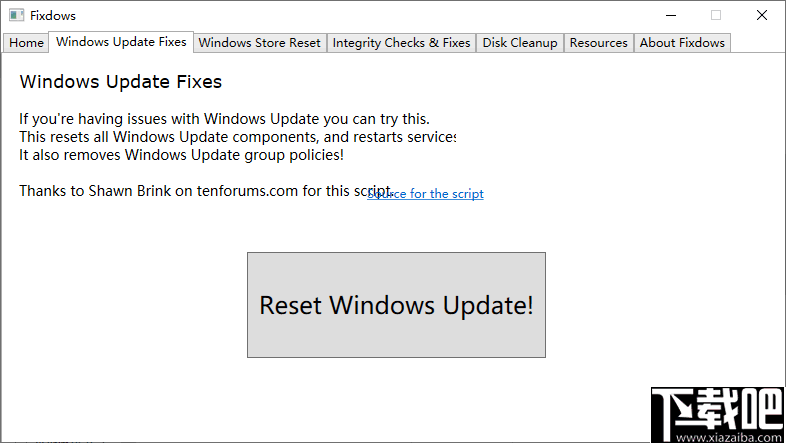Click the Fixdows title bar text
Image resolution: width=786 pixels, height=443 pixels.
tap(53, 16)
